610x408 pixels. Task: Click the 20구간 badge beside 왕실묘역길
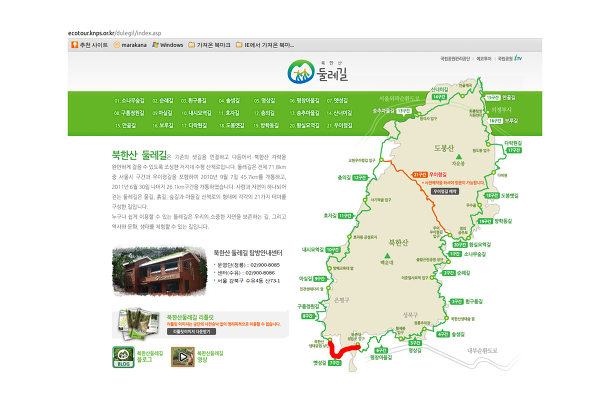(x=459, y=245)
